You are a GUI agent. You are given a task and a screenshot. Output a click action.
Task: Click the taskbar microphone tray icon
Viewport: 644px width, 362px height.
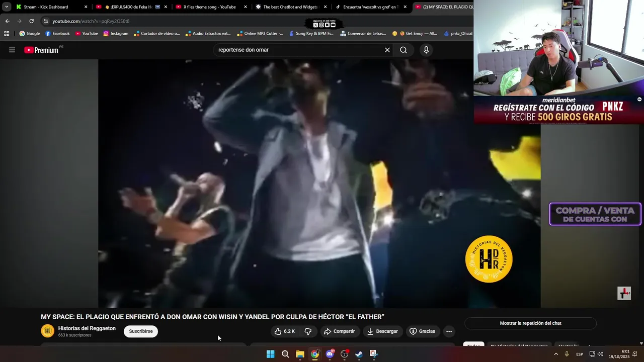click(567, 354)
